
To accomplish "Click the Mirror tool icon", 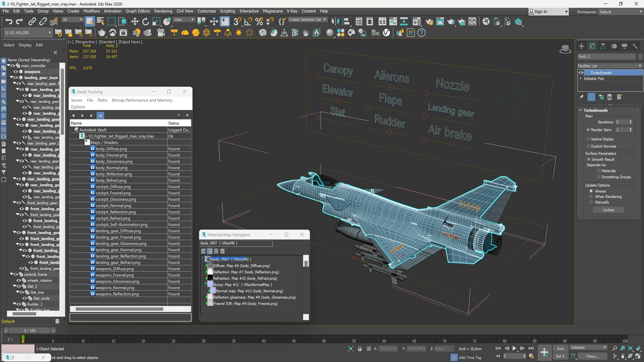I will tap(335, 22).
